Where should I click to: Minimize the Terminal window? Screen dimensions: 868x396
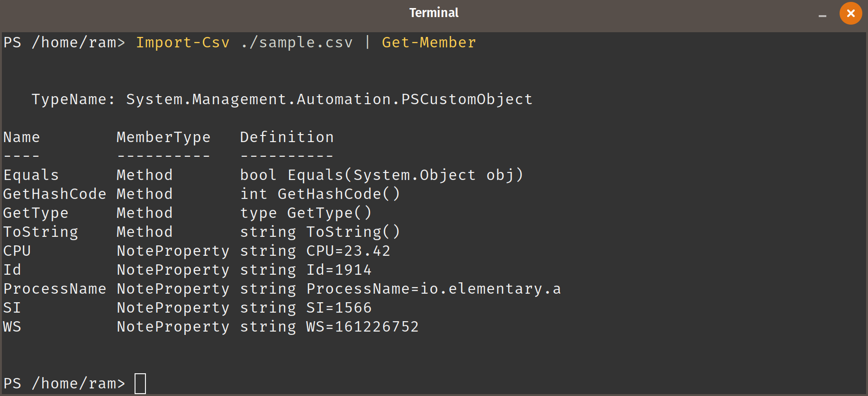pyautogui.click(x=823, y=16)
